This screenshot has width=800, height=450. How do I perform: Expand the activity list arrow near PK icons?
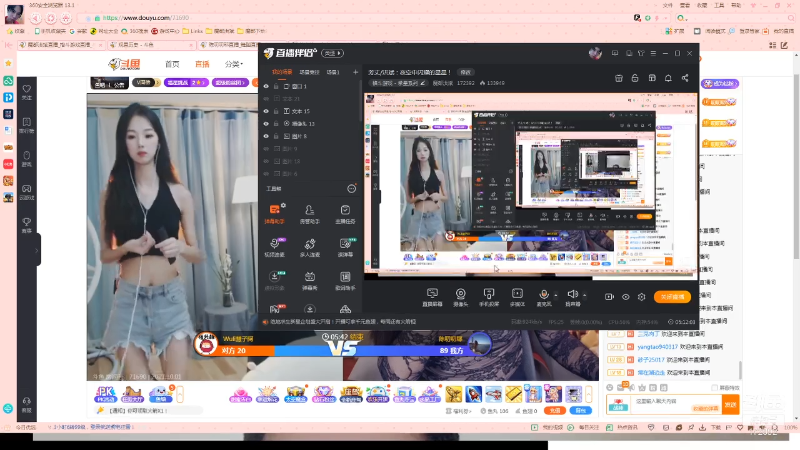pos(180,394)
